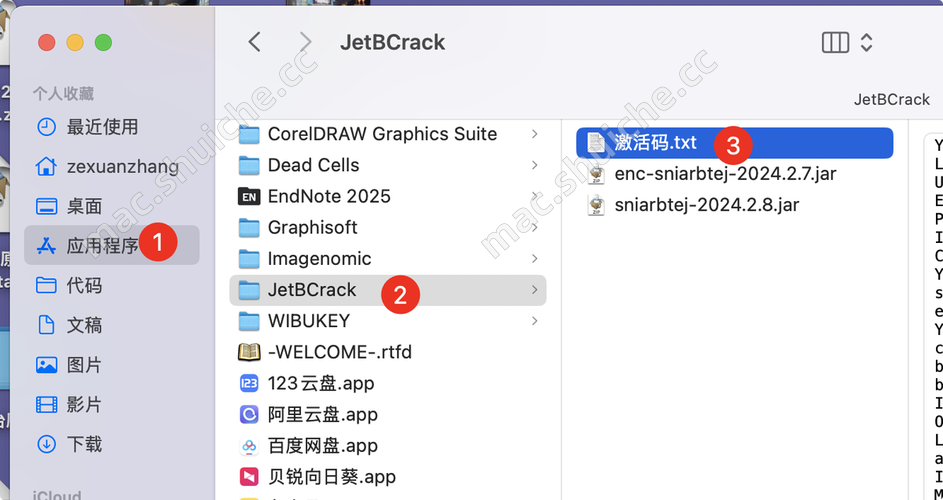943x500 pixels.
Task: Switch view using column view icon
Action: point(834,42)
